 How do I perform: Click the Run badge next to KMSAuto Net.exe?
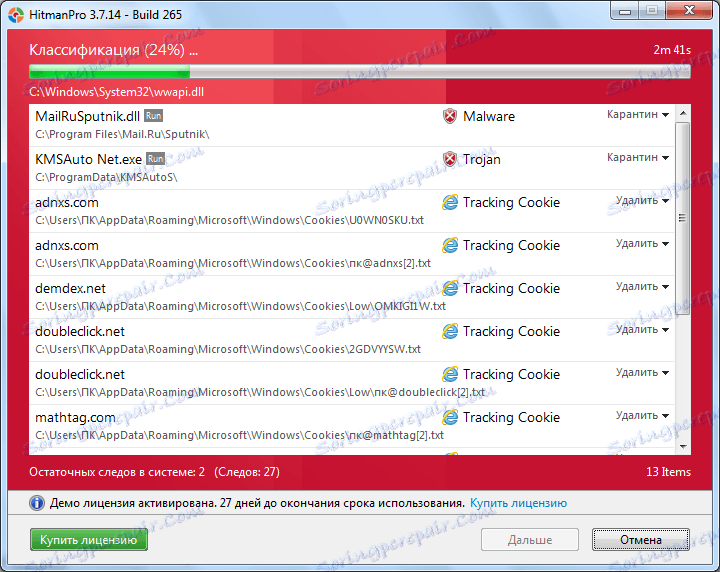click(155, 159)
